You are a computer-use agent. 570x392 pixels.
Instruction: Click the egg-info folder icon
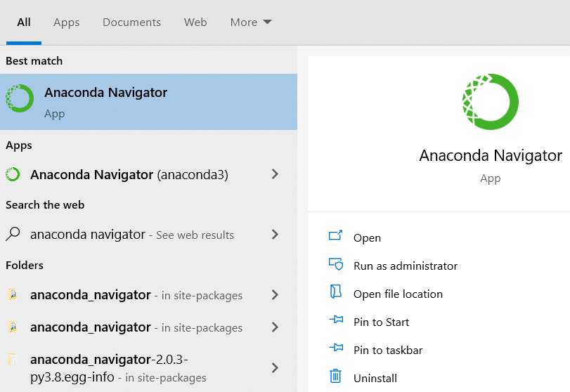[x=13, y=359]
